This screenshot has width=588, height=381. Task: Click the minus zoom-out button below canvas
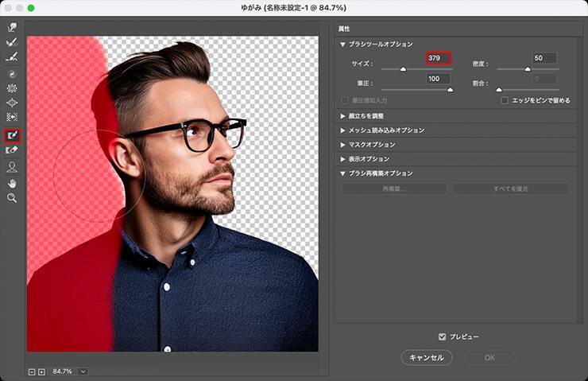(x=32, y=371)
